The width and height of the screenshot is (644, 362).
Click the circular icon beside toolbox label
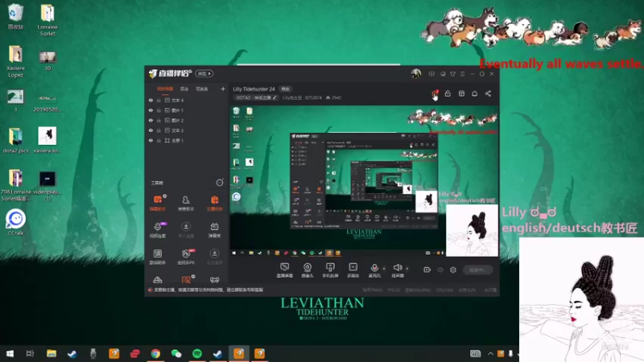220,183
